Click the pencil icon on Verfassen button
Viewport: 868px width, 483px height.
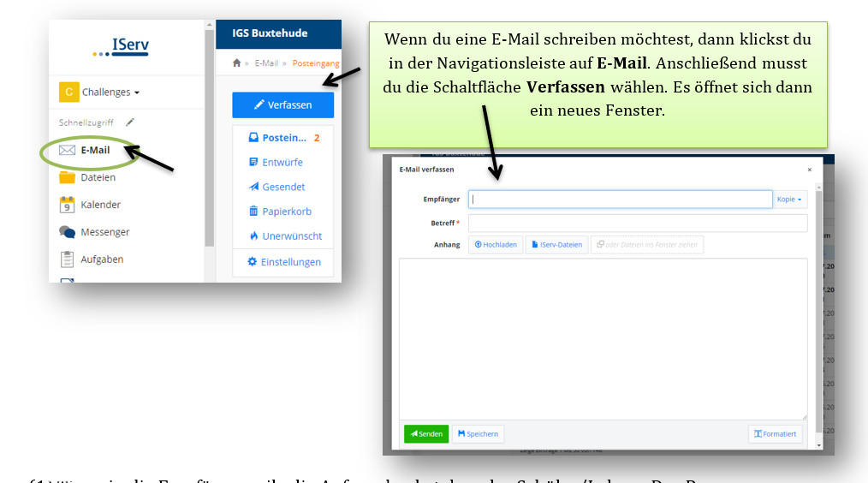[259, 104]
